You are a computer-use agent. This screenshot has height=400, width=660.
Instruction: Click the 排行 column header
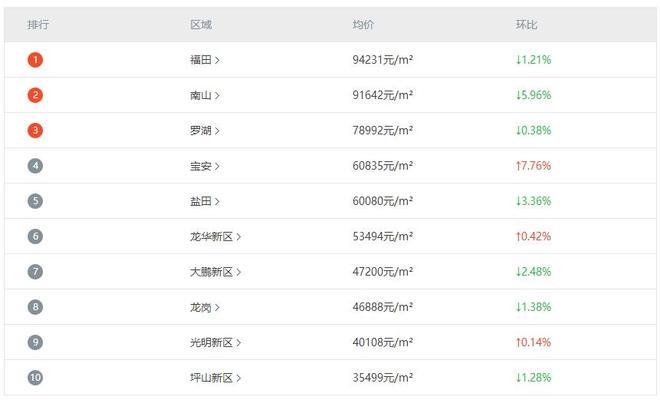pos(38,25)
